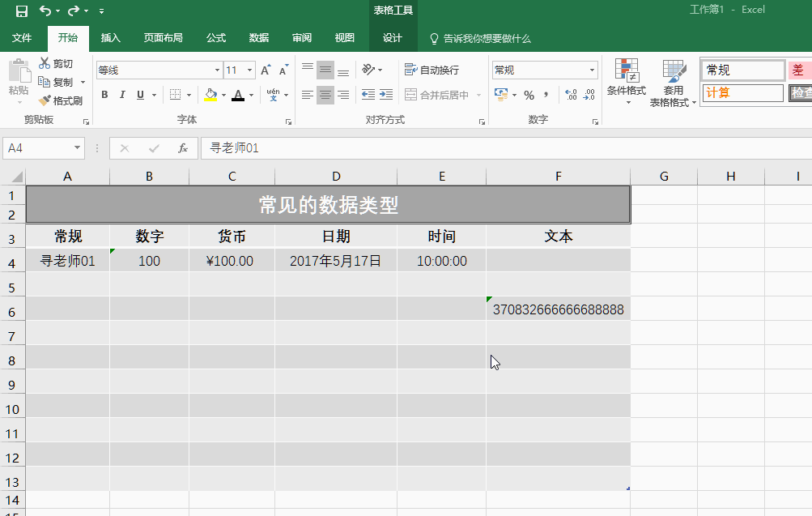Toggle middle vertical alignment
The image size is (812, 516).
[x=325, y=70]
